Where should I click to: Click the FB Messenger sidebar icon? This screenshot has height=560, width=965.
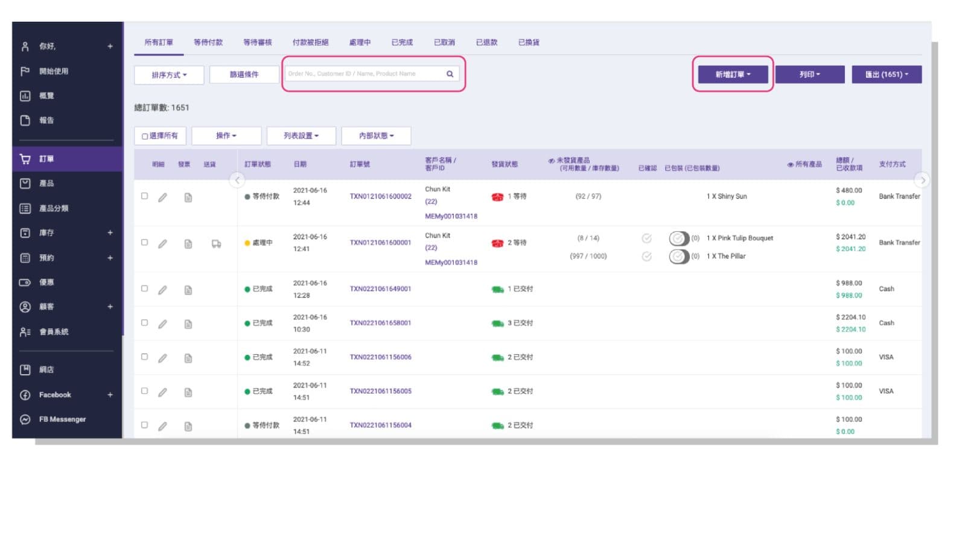point(25,419)
